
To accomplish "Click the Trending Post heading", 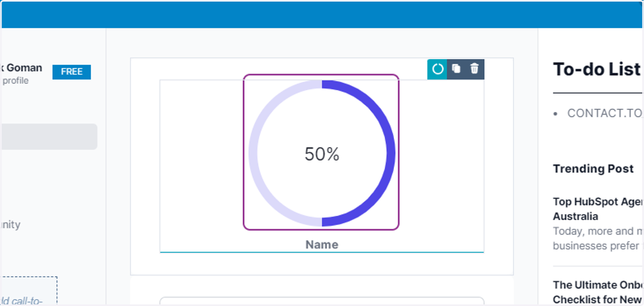I will pos(594,169).
